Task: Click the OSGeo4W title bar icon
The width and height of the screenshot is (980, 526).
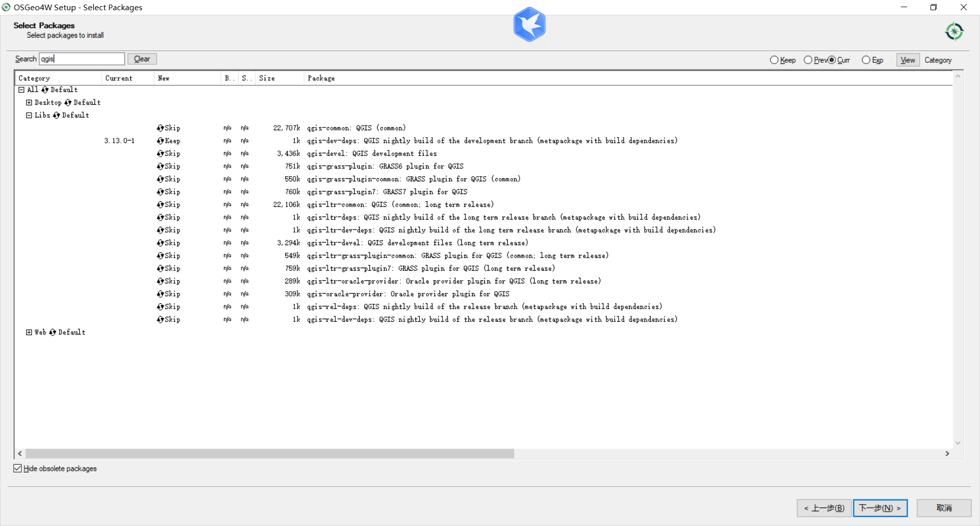Action: [6, 7]
